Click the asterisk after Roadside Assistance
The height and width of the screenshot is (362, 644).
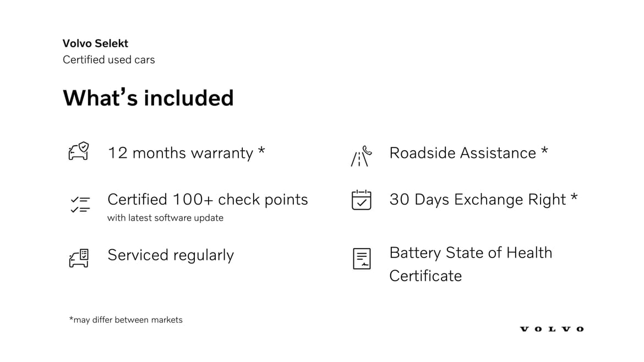click(x=544, y=151)
